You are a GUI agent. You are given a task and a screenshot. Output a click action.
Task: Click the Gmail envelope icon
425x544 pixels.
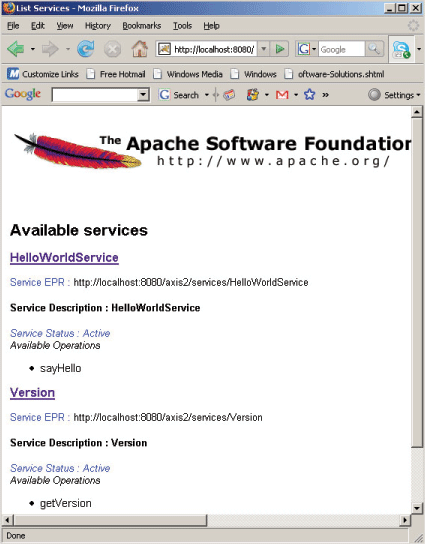(282, 95)
